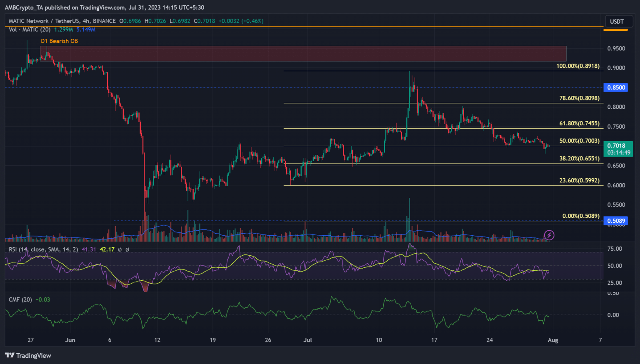The image size is (640, 364).
Task: Select the 50.00% (0.7003) Fibonacci level label
Action: coord(579,141)
